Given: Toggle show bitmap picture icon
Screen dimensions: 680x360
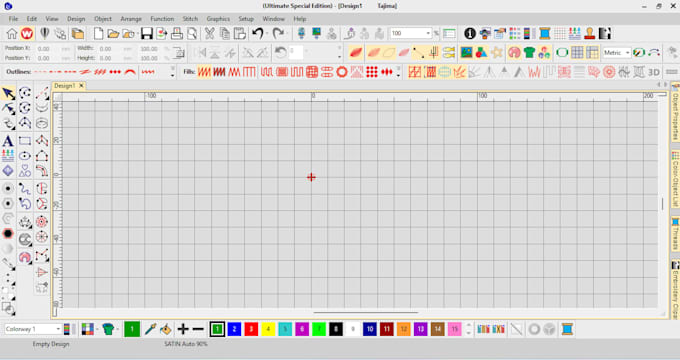Looking at the screenshot, I should [x=467, y=53].
